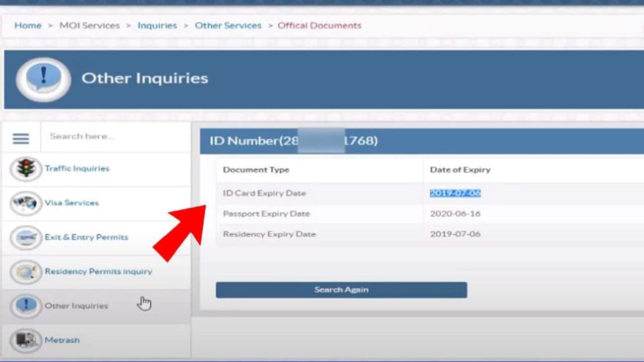Open Exit & Entry Permits via its icon

point(26,237)
